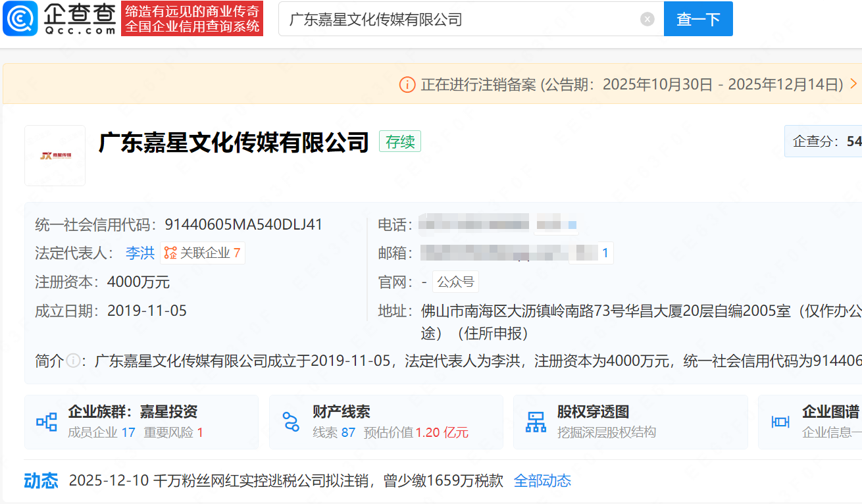This screenshot has width=862, height=504.
Task: Open the 股权穿透图 card icon
Action: [x=536, y=422]
